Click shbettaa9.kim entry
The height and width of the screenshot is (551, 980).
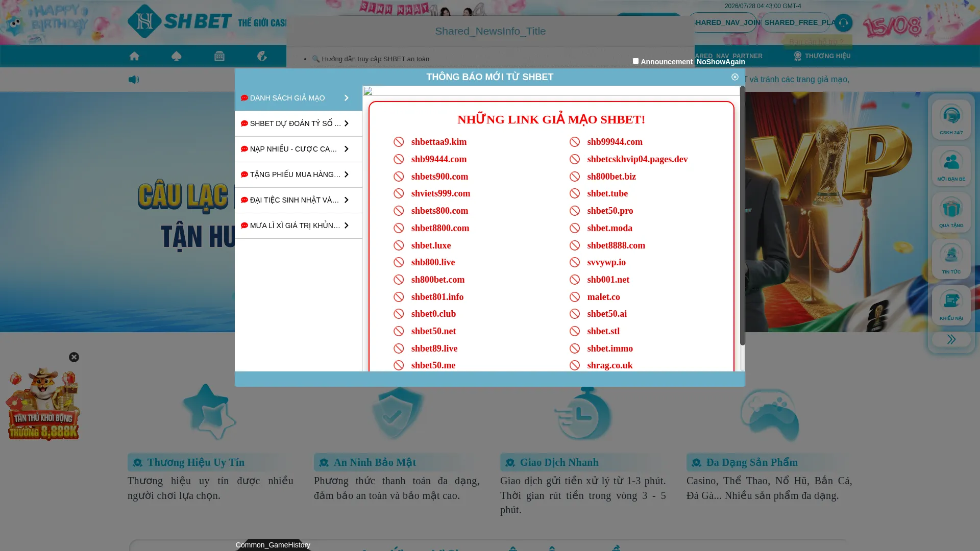pyautogui.click(x=439, y=142)
